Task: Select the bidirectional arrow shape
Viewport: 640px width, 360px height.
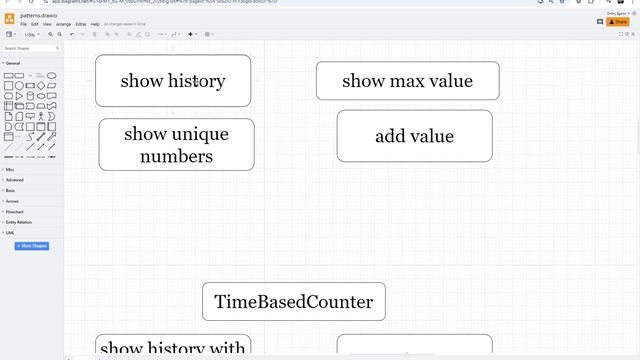Action: pos(41,137)
